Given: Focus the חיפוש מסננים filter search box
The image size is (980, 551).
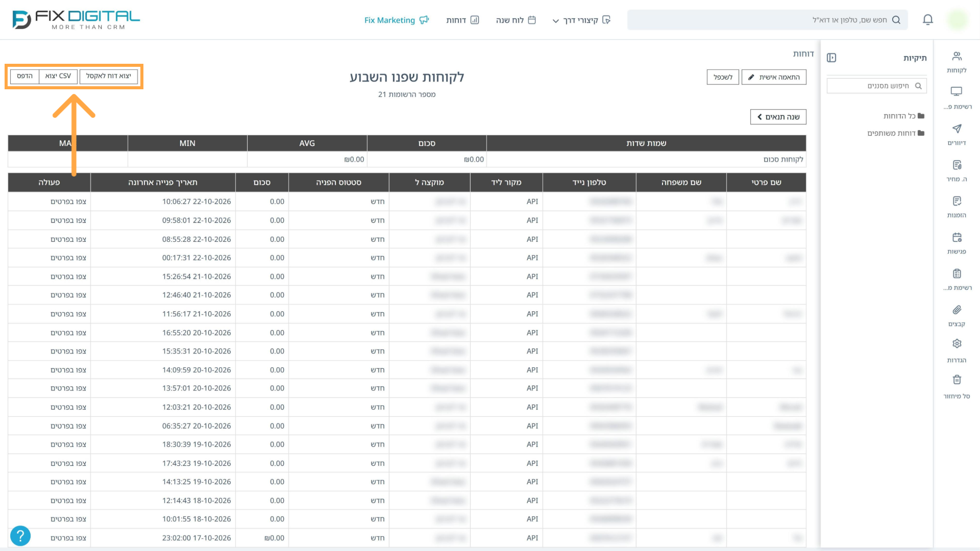Looking at the screenshot, I should (x=876, y=86).
